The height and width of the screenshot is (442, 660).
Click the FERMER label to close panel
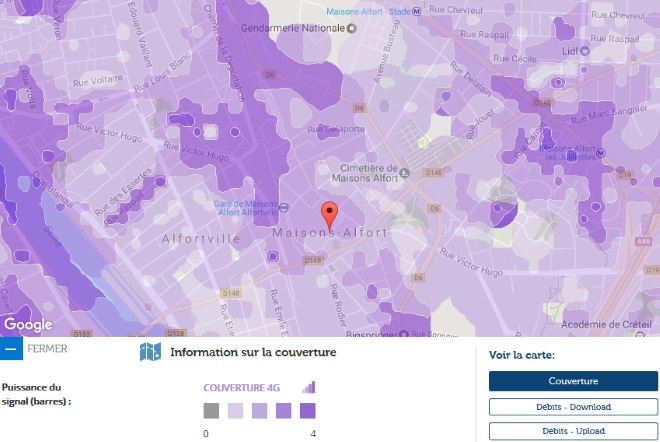click(x=48, y=349)
